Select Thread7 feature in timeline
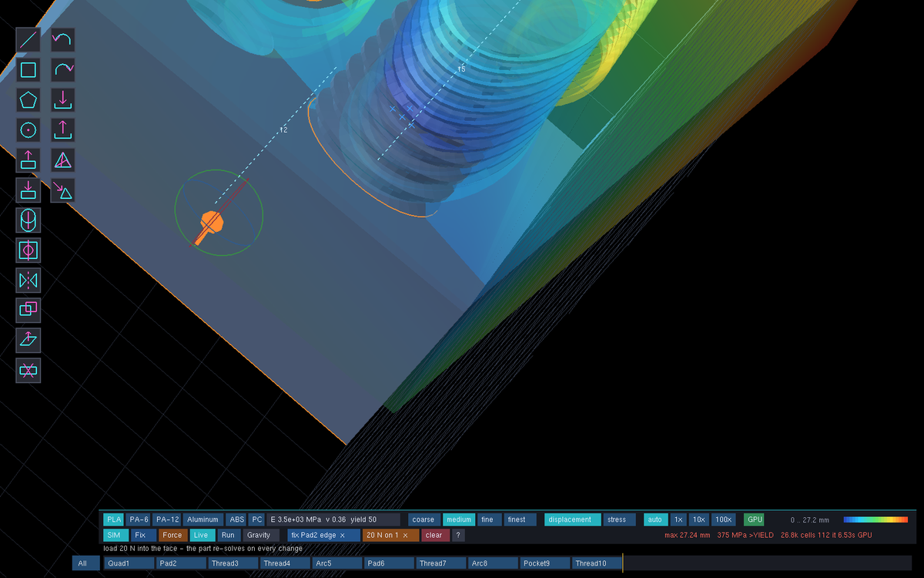The width and height of the screenshot is (924, 578). (440, 563)
